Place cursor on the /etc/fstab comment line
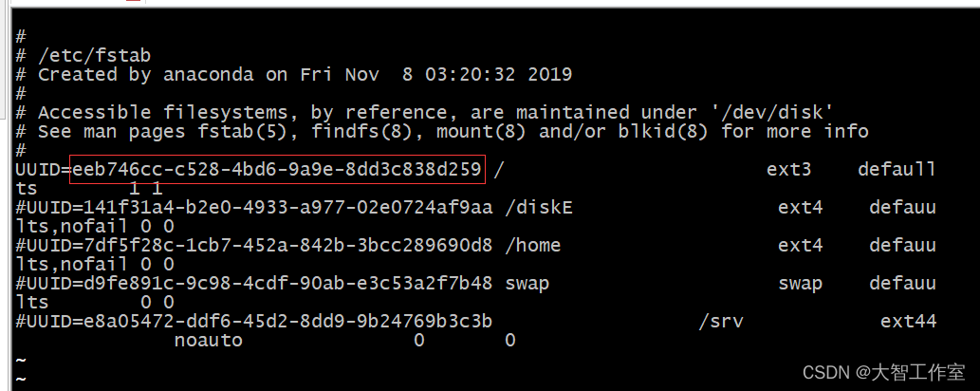The image size is (980, 391). pos(94,56)
